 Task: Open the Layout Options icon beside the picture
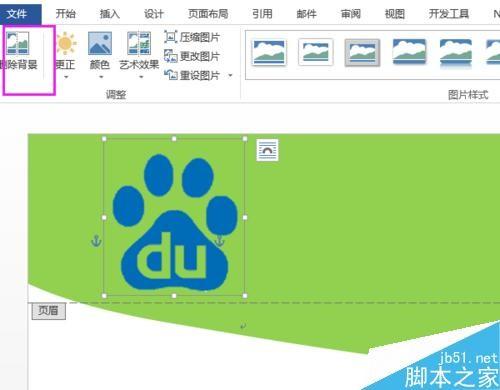pyautogui.click(x=267, y=150)
